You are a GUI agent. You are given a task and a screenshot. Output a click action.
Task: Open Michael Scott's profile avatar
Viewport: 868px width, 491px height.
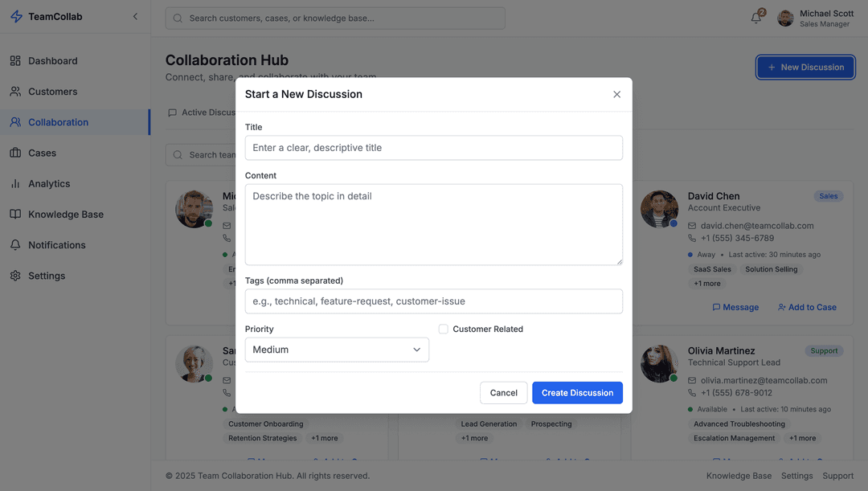(785, 18)
